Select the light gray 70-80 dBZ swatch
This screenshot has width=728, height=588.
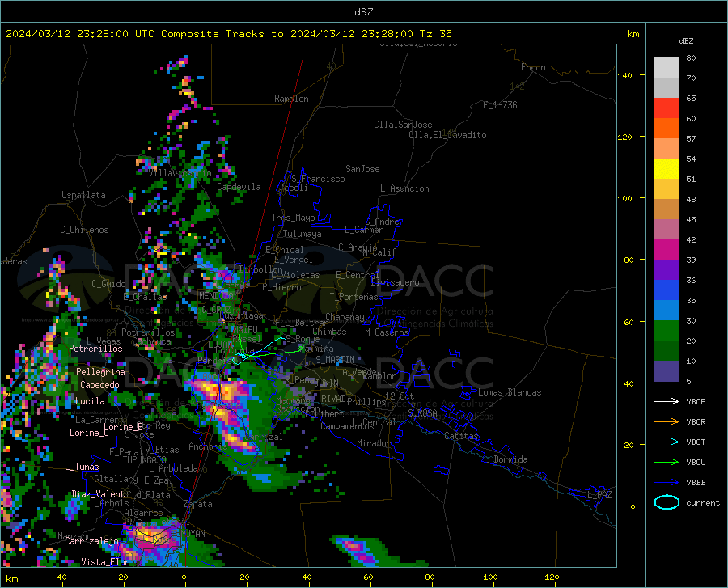tap(667, 68)
